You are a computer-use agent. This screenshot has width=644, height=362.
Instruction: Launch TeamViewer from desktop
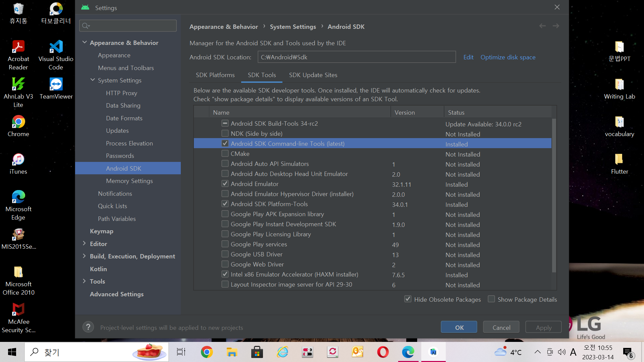(x=56, y=89)
